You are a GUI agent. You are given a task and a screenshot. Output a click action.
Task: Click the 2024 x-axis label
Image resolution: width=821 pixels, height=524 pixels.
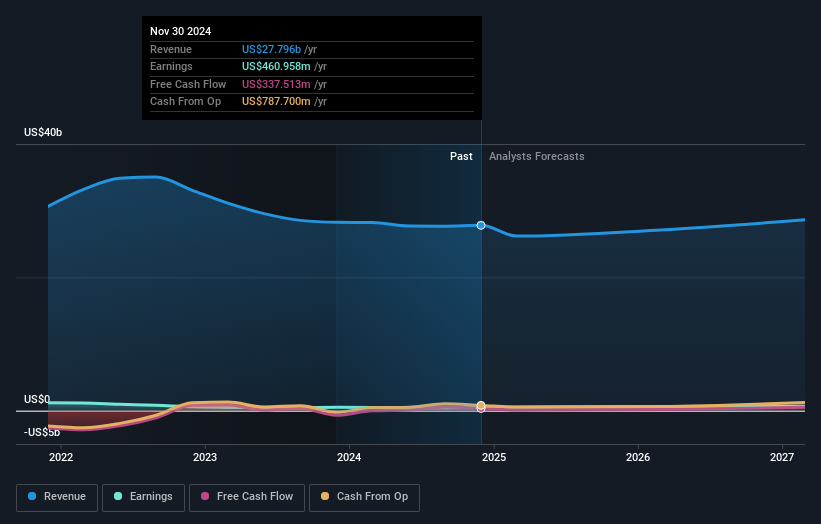(x=349, y=457)
